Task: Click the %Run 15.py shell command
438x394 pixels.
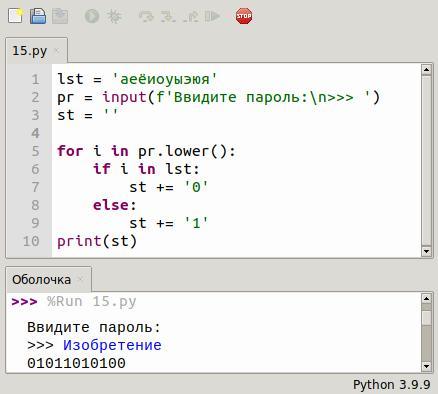Action: tap(92, 302)
